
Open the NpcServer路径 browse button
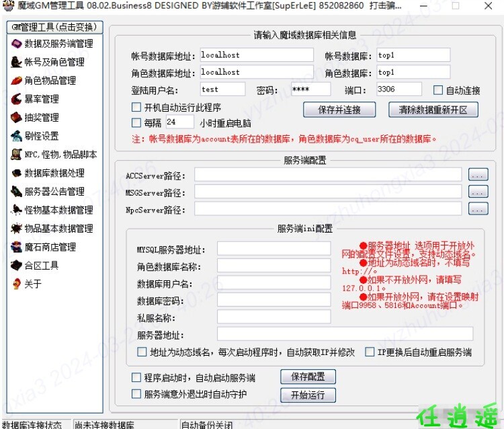pyautogui.click(x=478, y=209)
